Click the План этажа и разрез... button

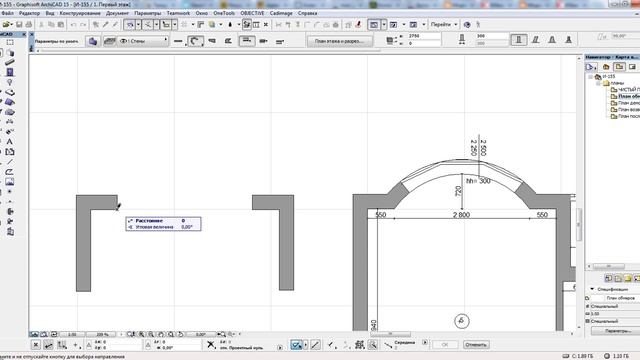click(x=340, y=41)
